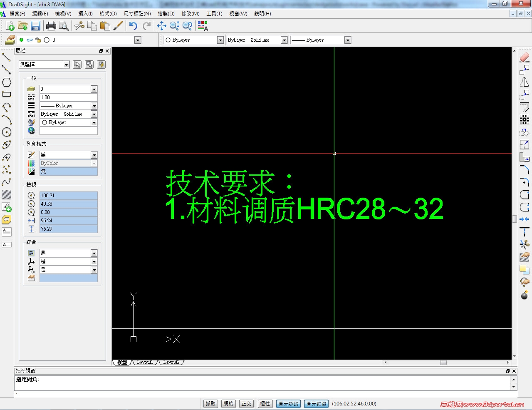Paste from clipboard icon
Viewport: 532px width, 410px height.
pyautogui.click(x=105, y=26)
